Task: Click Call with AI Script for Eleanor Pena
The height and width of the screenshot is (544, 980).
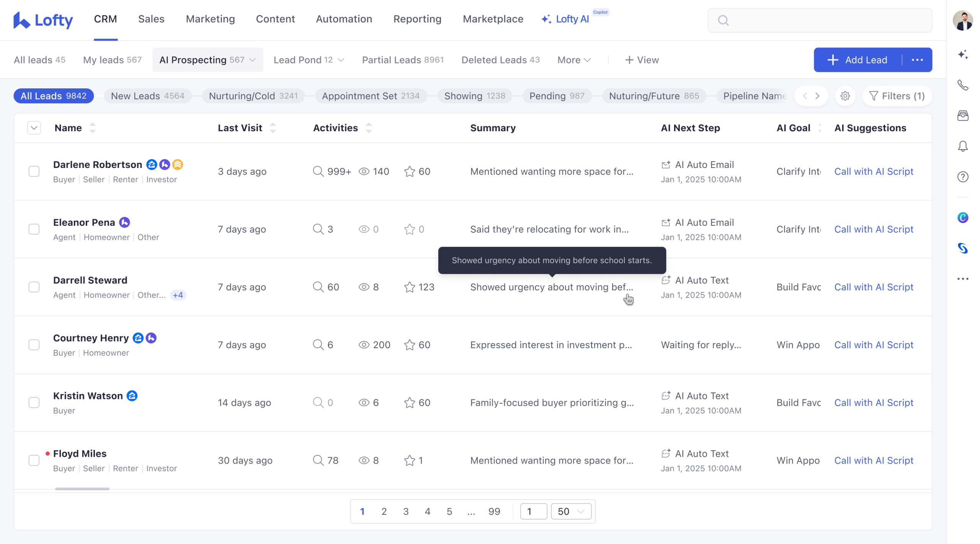Action: [x=874, y=229]
